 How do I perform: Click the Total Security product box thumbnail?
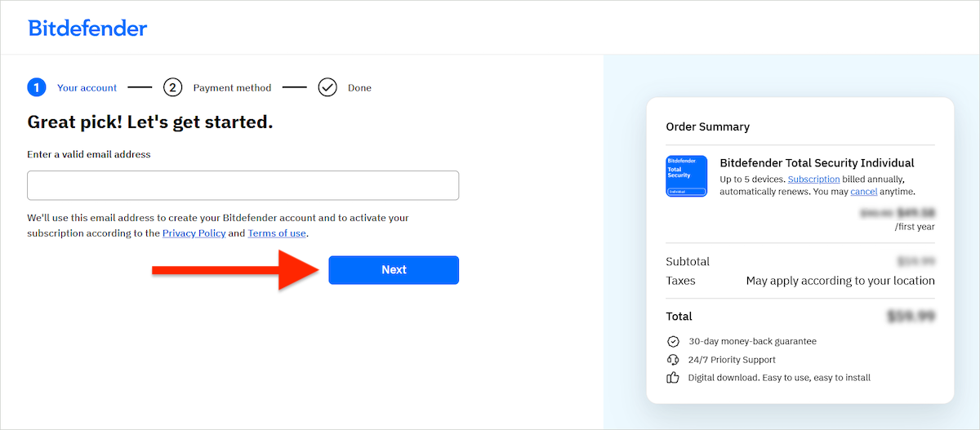(686, 175)
